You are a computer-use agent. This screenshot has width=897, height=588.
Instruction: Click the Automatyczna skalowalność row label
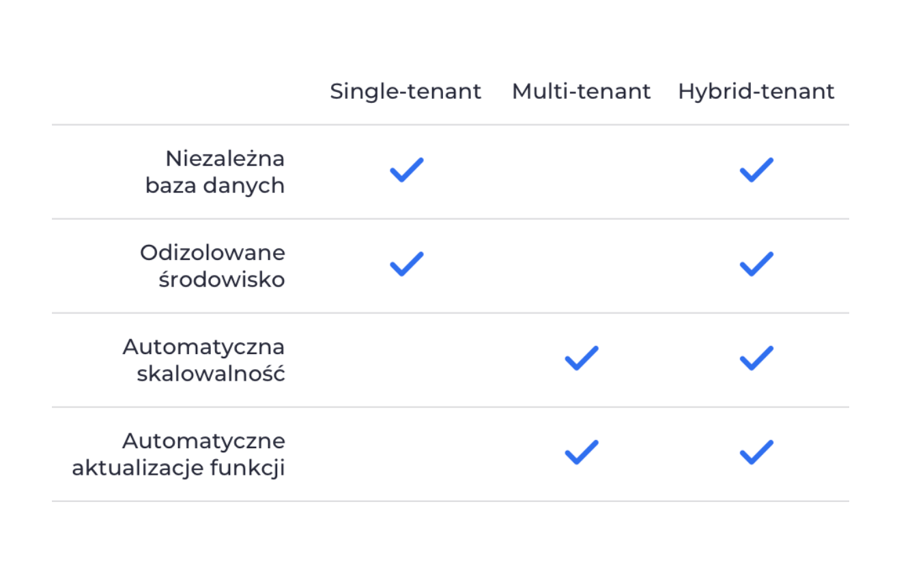click(x=203, y=360)
